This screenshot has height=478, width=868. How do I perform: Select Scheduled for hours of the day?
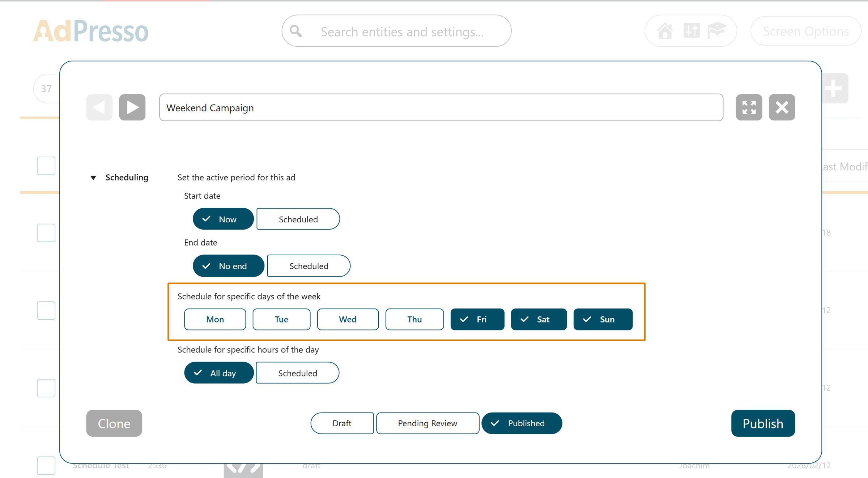click(297, 373)
